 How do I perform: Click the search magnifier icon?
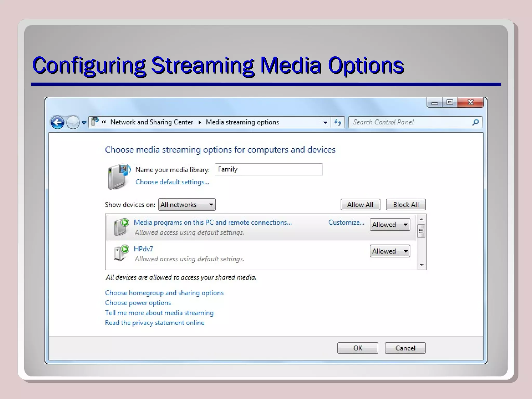coord(475,122)
